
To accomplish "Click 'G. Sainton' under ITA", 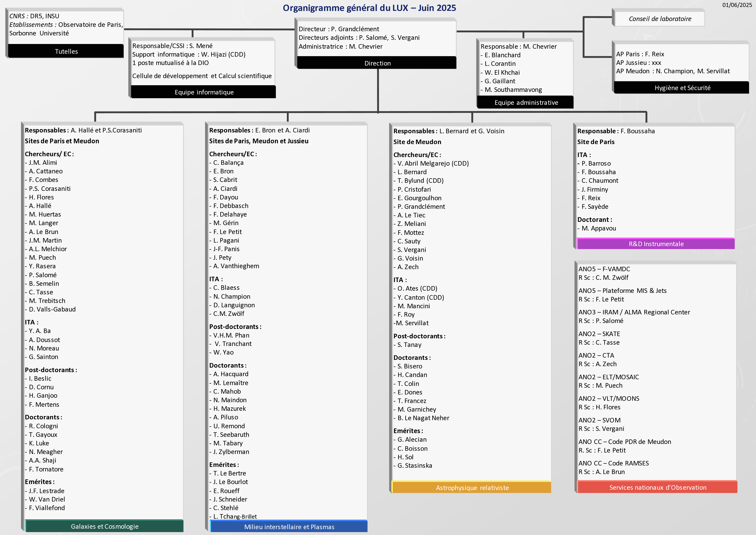I will point(42,357).
